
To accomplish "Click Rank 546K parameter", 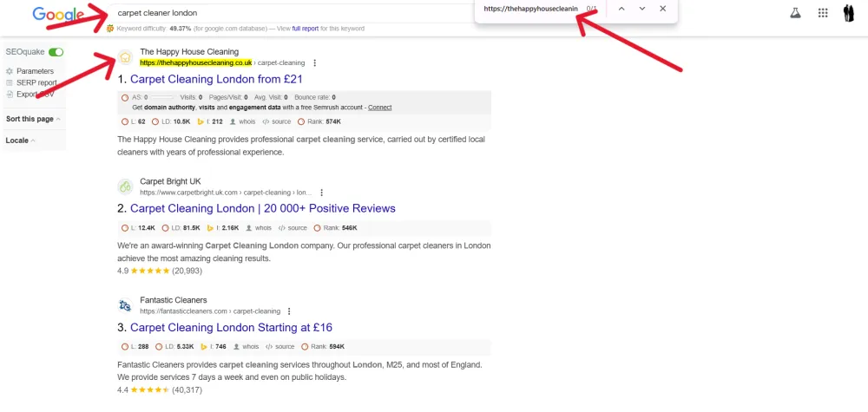I will [335, 228].
